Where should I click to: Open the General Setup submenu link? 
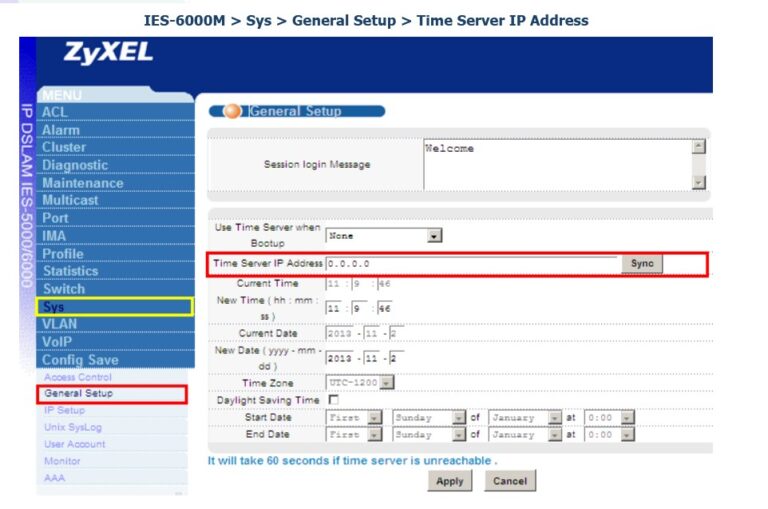pyautogui.click(x=78, y=393)
